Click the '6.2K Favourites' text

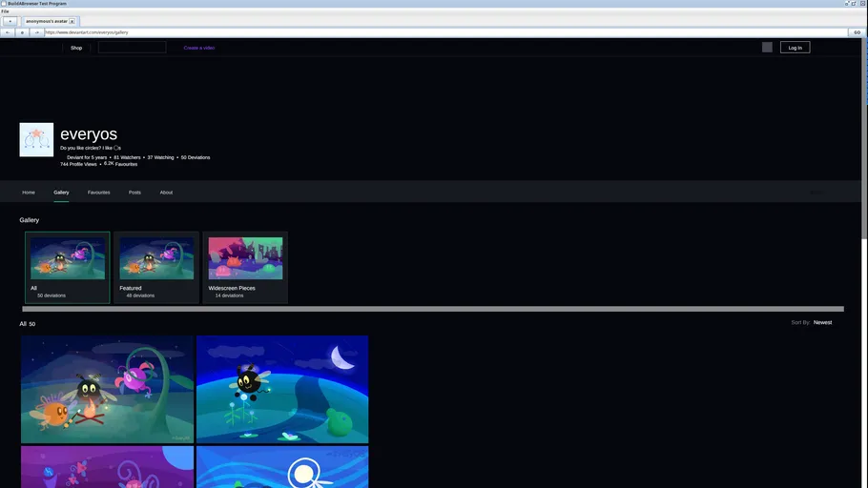[121, 164]
